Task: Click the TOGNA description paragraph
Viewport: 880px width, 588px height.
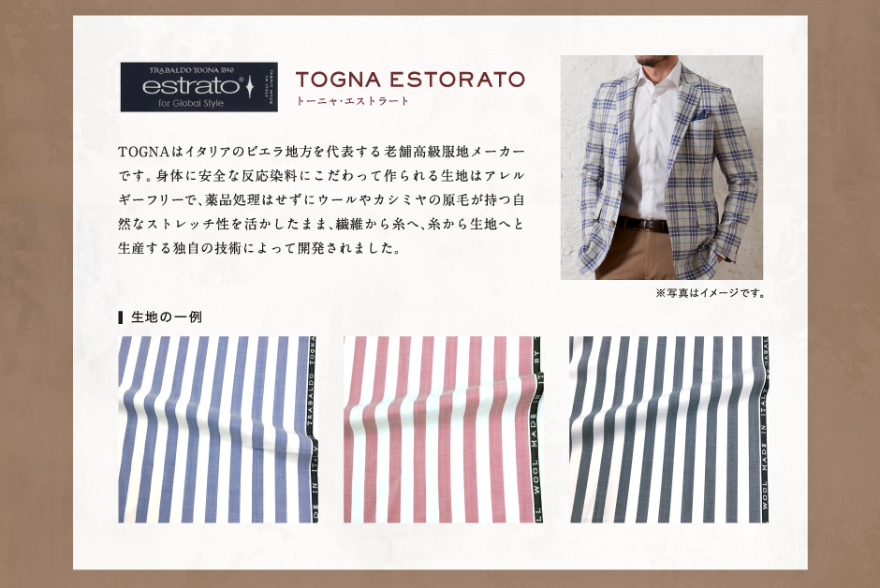Action: 321,199
